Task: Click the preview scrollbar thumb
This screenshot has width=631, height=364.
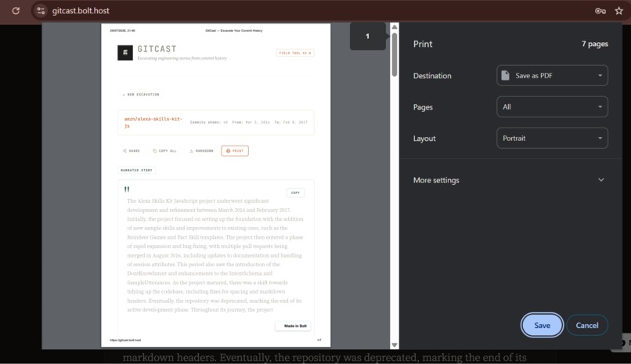Action: coord(395,54)
